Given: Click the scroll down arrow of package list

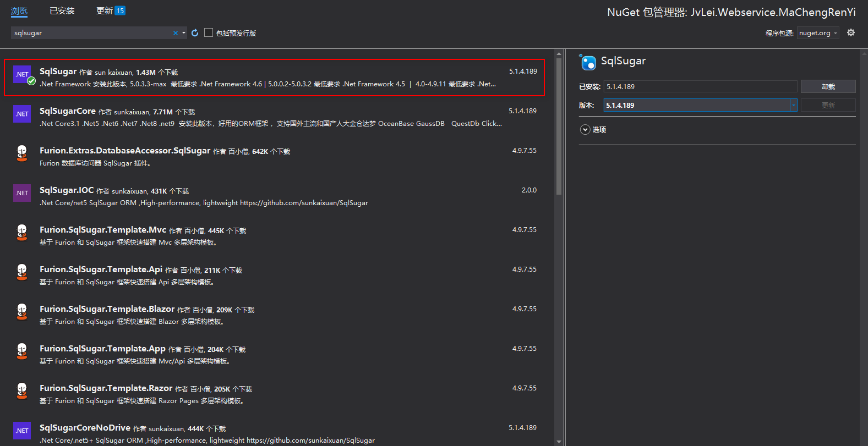Looking at the screenshot, I should coord(559,442).
